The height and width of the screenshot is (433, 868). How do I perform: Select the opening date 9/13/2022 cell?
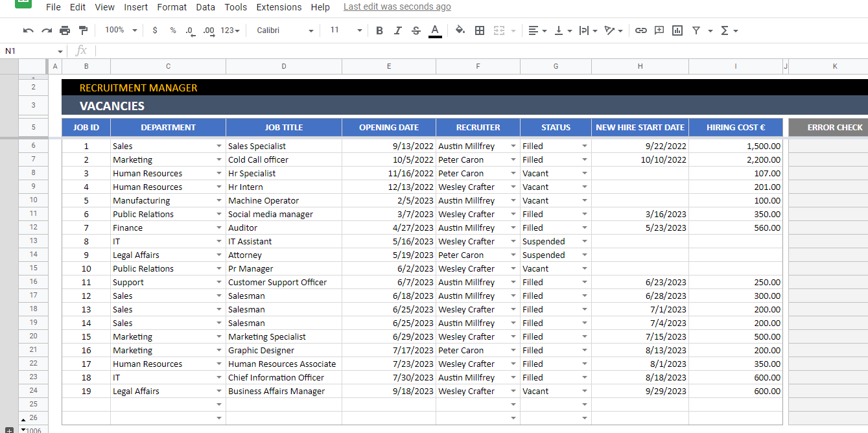(x=389, y=146)
